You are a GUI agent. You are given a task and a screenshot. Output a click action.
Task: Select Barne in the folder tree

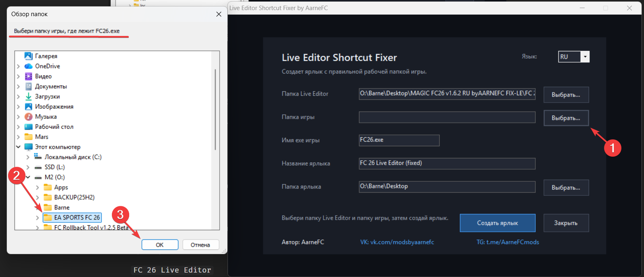pyautogui.click(x=62, y=208)
